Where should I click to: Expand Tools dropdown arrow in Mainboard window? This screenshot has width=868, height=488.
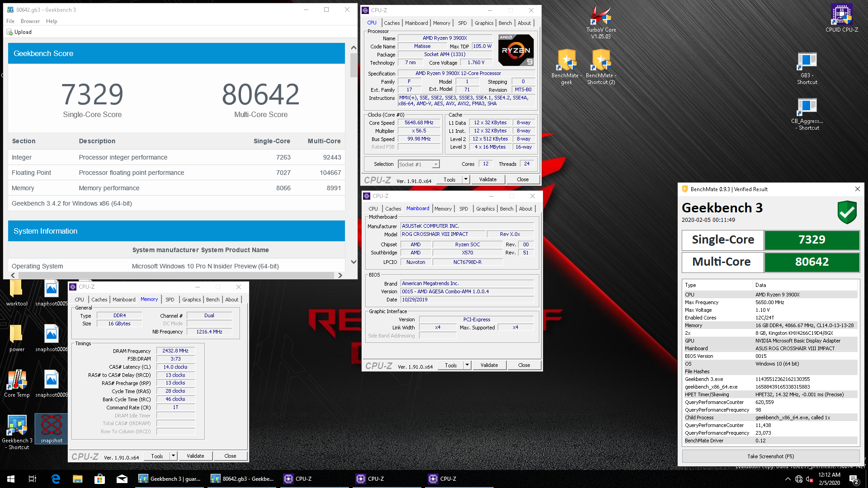point(467,365)
